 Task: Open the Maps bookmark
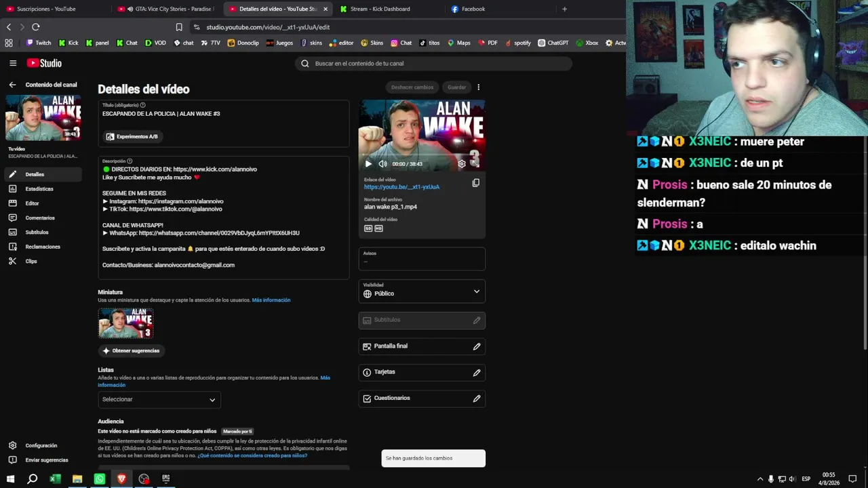458,43
